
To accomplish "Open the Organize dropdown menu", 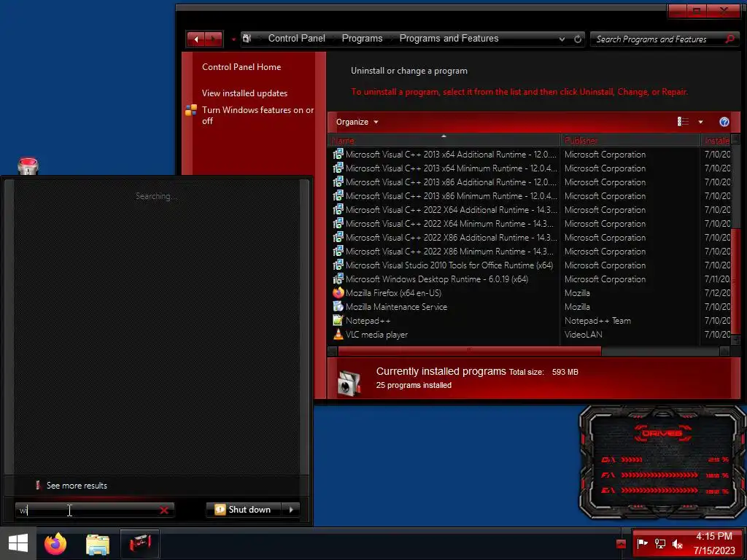I will point(357,122).
